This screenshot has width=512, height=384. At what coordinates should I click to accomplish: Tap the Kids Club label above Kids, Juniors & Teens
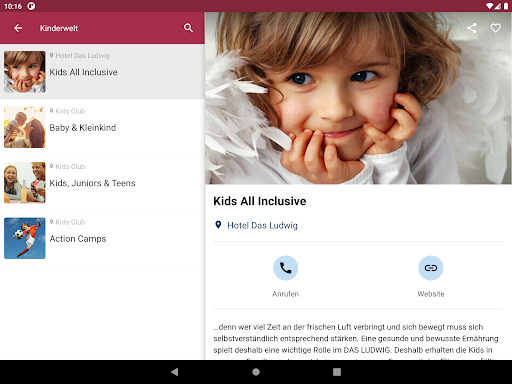point(70,166)
